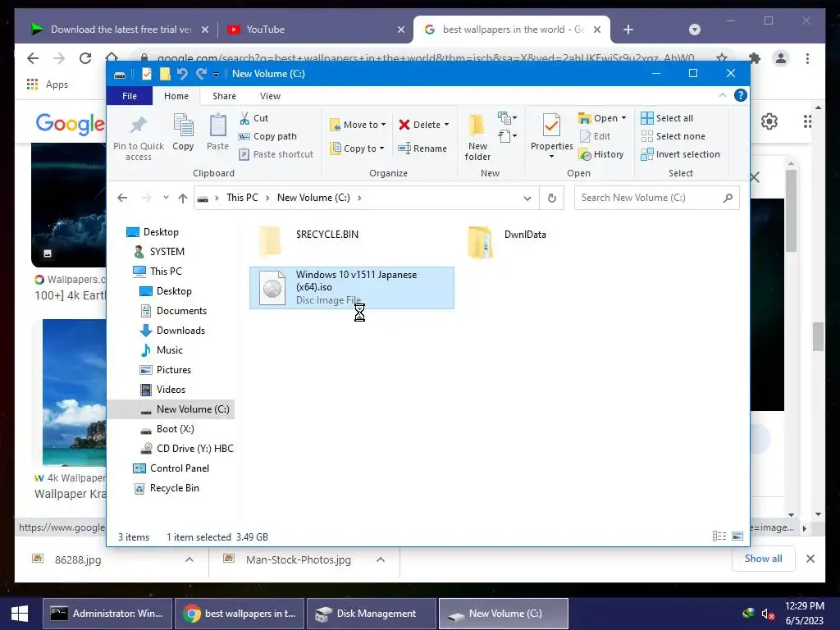
Task: Expand the Delete options arrow
Action: click(x=446, y=125)
